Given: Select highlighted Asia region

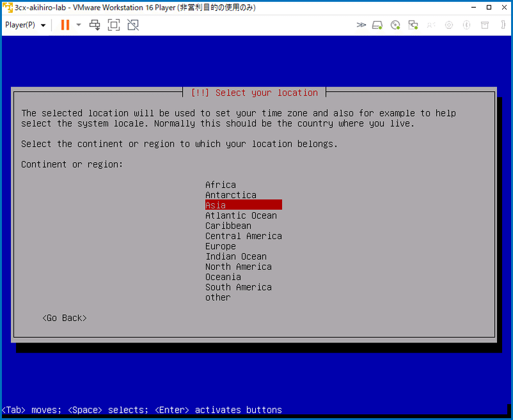Looking at the screenshot, I should [244, 205].
